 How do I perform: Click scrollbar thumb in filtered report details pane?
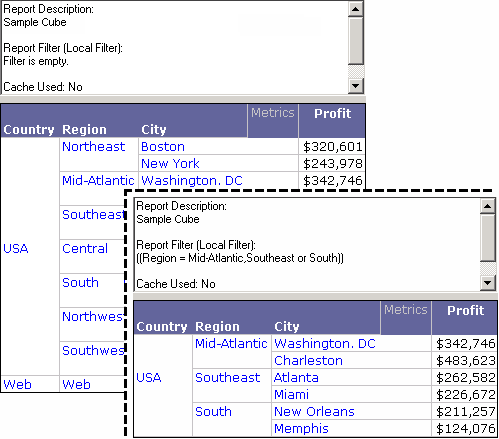point(488,237)
